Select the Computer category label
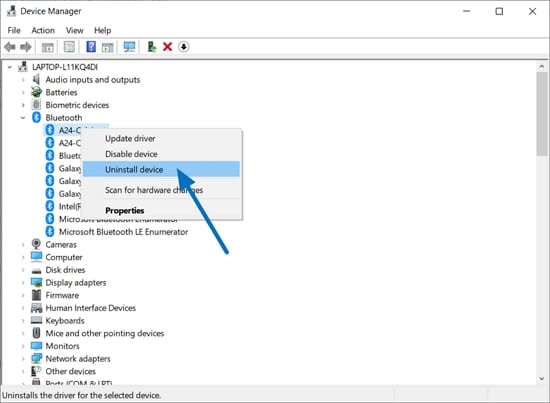The image size is (550, 403). (64, 257)
